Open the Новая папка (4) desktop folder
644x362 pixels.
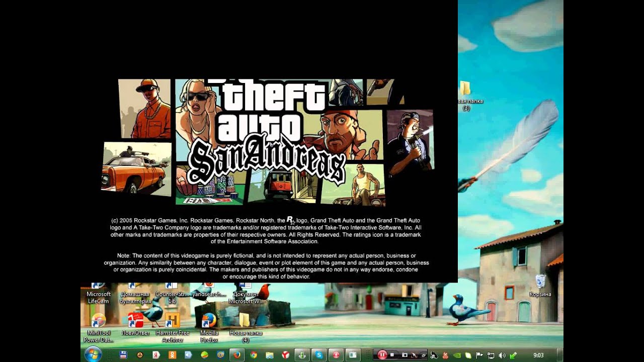(246, 328)
